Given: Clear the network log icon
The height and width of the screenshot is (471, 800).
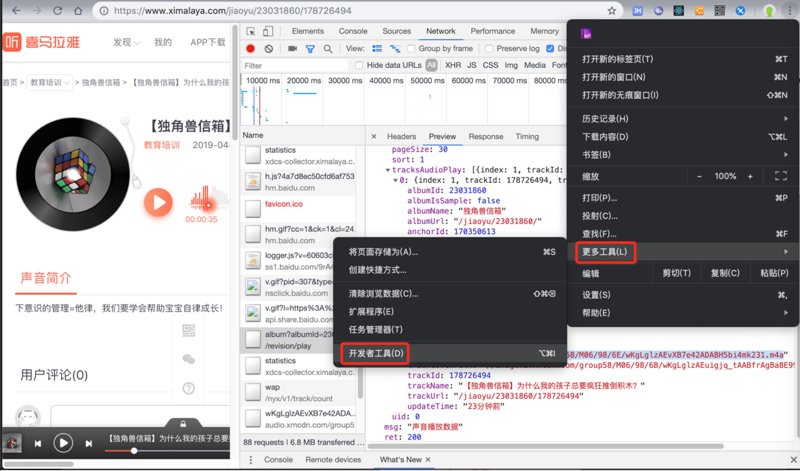Looking at the screenshot, I should coord(268,49).
